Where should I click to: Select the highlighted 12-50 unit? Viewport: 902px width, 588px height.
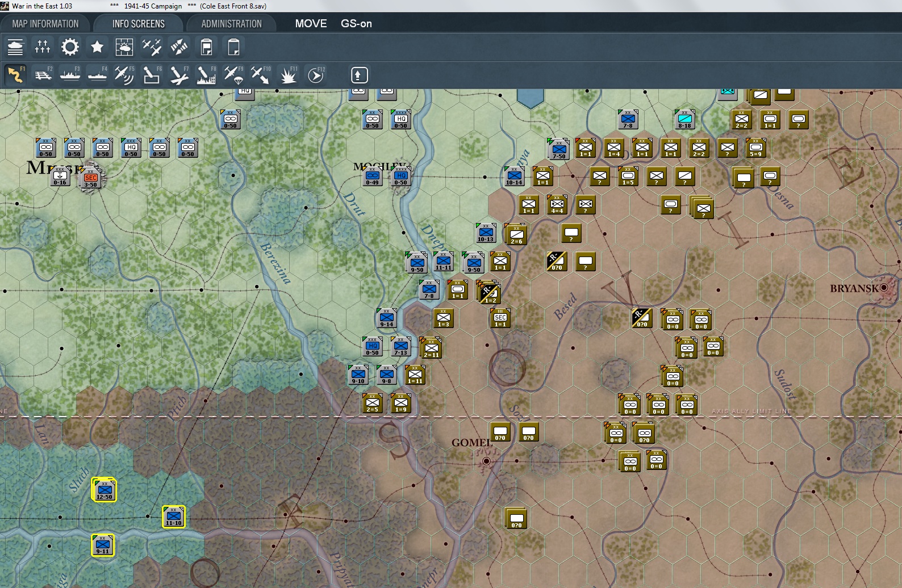(104, 489)
